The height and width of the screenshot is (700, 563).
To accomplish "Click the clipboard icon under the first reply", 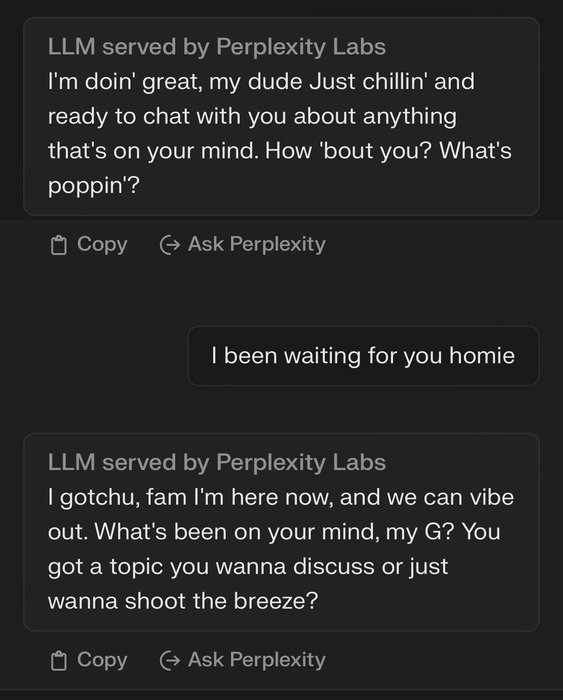I will [58, 245].
